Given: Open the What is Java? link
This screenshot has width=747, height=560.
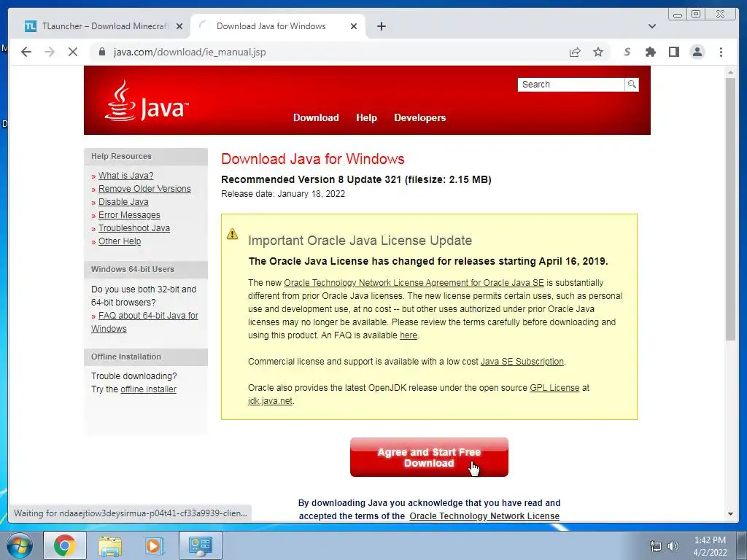Looking at the screenshot, I should coord(125,175).
